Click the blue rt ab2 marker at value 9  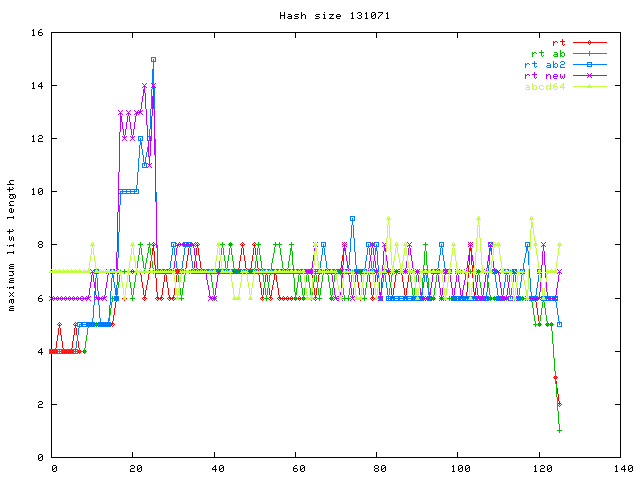[x=352, y=219]
